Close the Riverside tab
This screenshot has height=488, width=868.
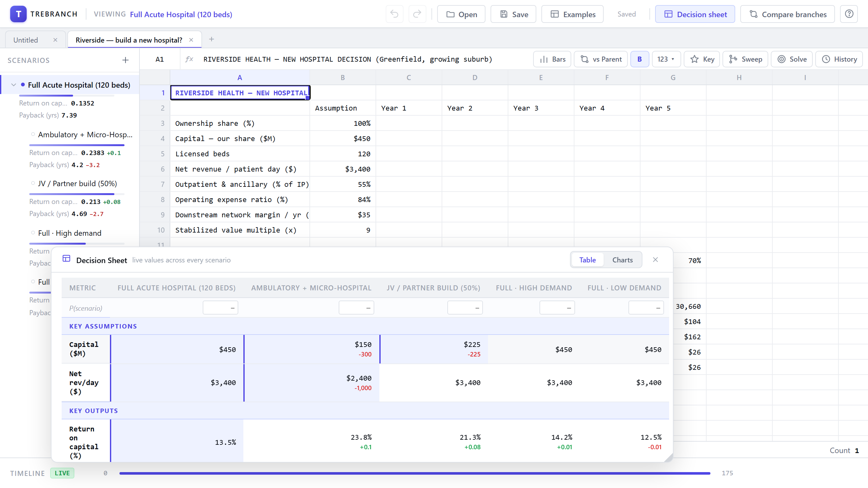coord(191,40)
